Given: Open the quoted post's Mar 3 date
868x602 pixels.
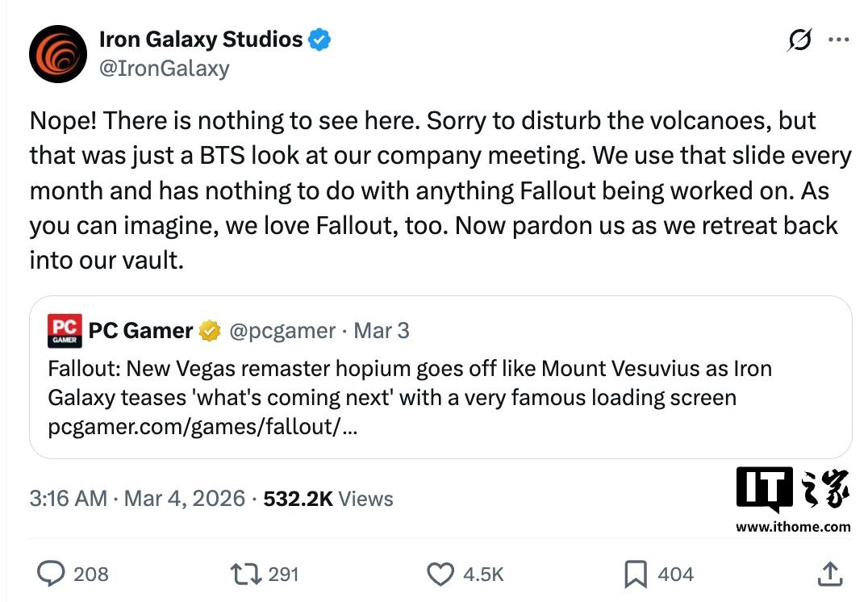Looking at the screenshot, I should [382, 330].
